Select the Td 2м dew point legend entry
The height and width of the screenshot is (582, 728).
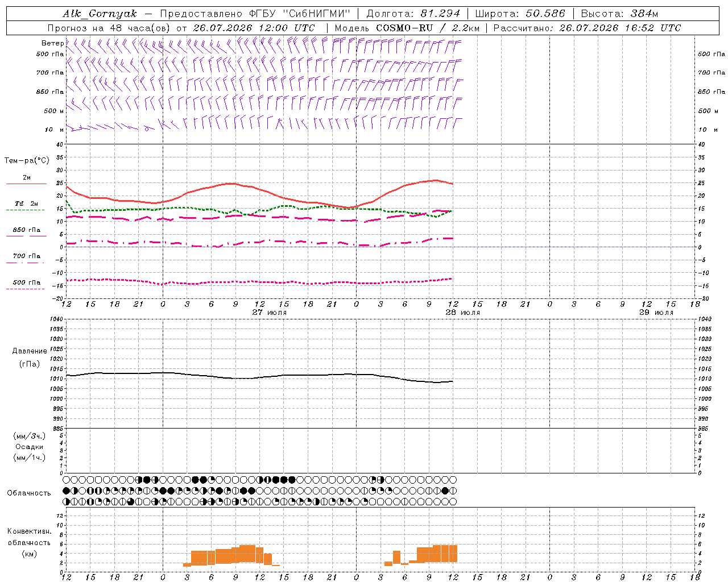point(26,203)
